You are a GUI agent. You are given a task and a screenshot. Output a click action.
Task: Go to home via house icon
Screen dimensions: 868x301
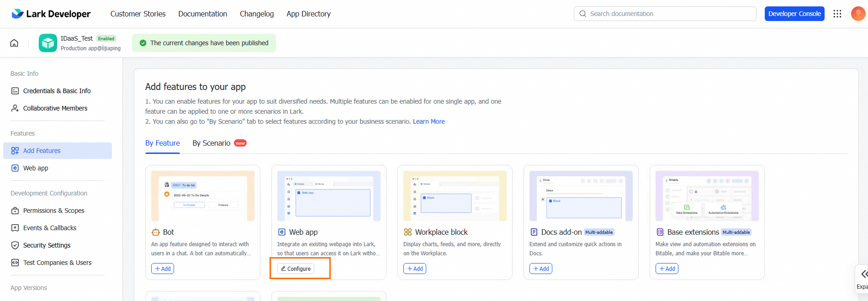pyautogui.click(x=14, y=43)
